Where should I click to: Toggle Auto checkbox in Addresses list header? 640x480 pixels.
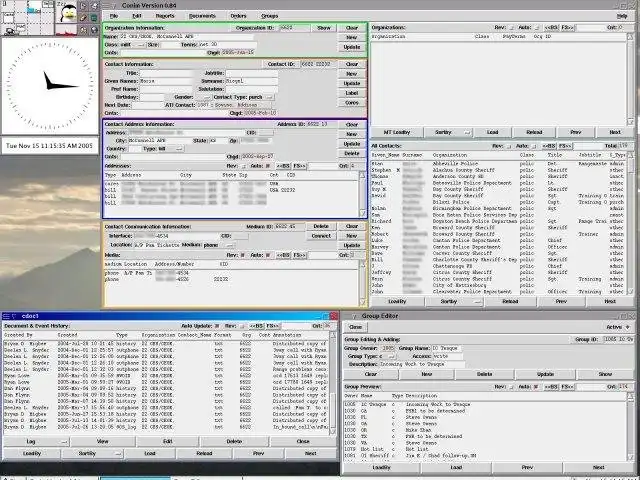(x=268, y=166)
